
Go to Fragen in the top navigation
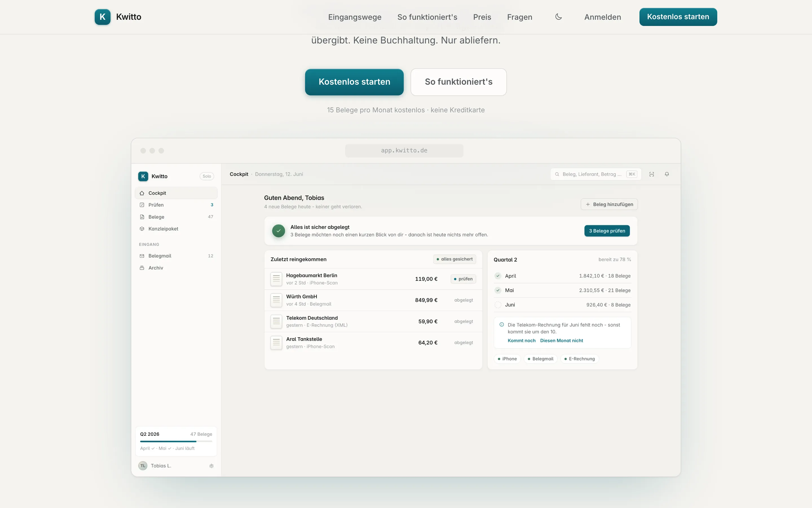(519, 17)
